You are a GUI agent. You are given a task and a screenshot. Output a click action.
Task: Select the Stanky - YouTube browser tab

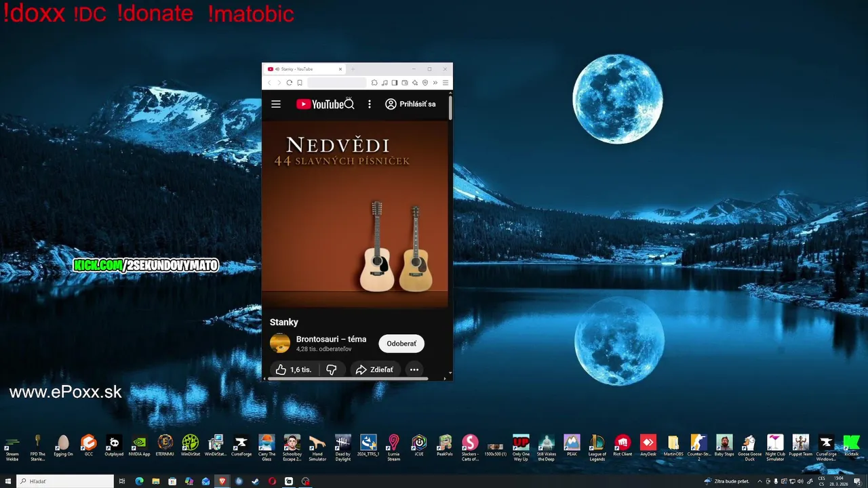(x=304, y=69)
